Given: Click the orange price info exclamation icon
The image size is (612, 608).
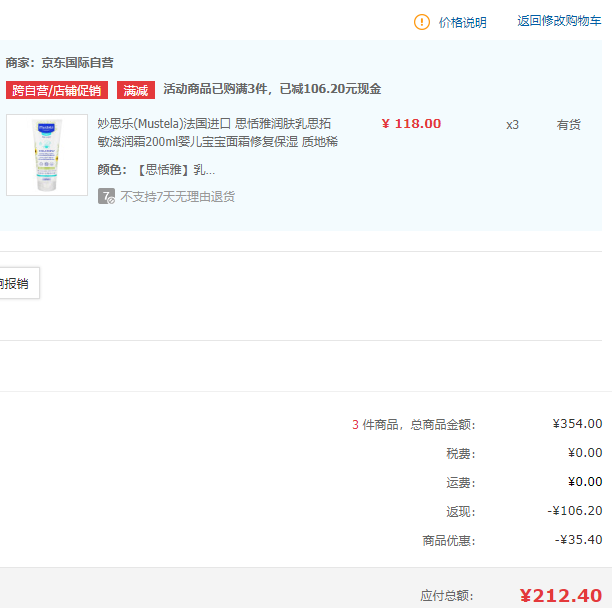Looking at the screenshot, I should (x=422, y=22).
